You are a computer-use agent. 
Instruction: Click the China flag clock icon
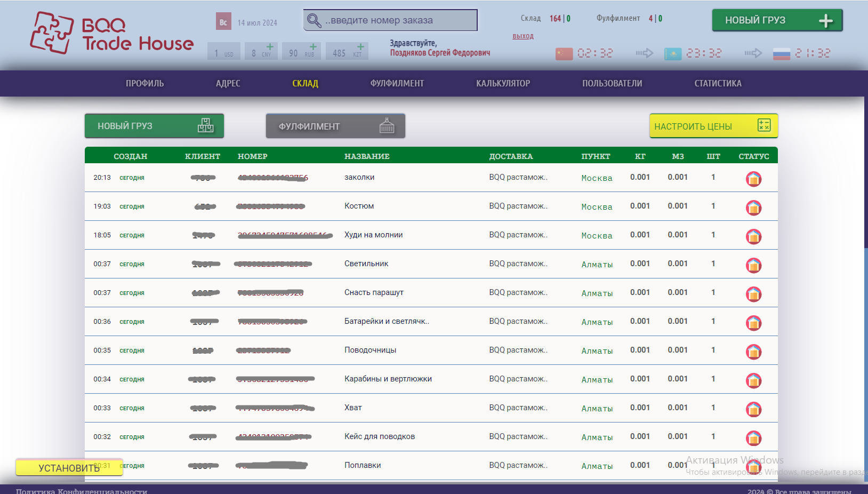564,53
